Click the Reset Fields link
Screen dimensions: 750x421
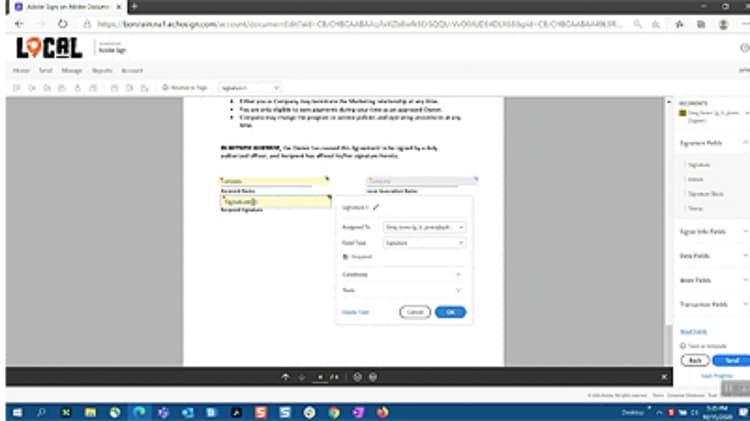click(694, 332)
